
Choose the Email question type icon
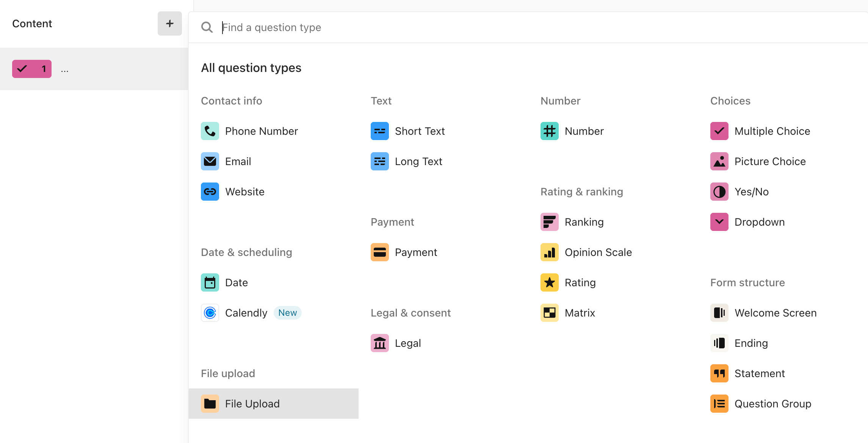pos(210,161)
